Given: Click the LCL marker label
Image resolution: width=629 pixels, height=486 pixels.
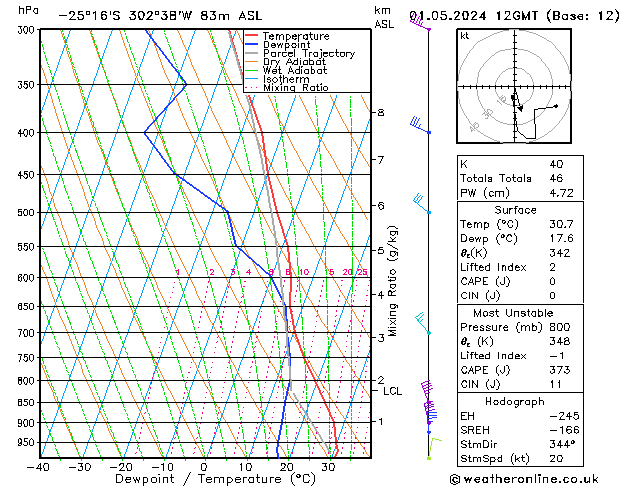Looking at the screenshot, I should pos(392,391).
